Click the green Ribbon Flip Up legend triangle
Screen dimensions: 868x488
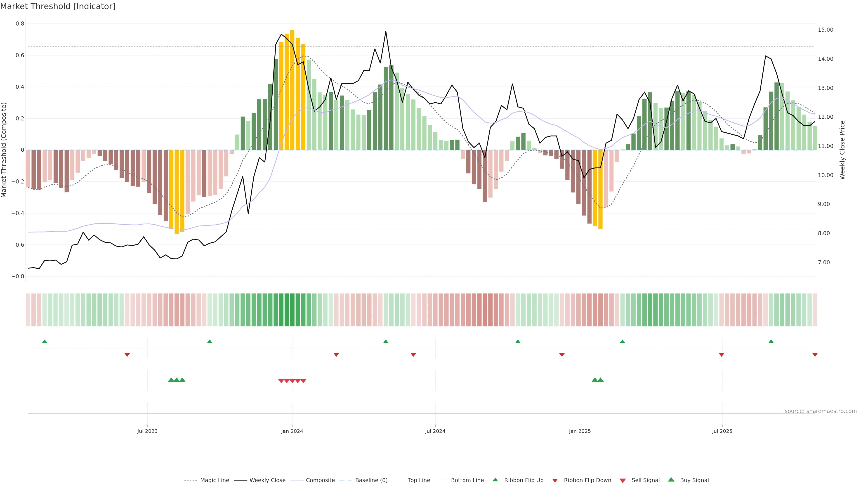[x=495, y=480]
